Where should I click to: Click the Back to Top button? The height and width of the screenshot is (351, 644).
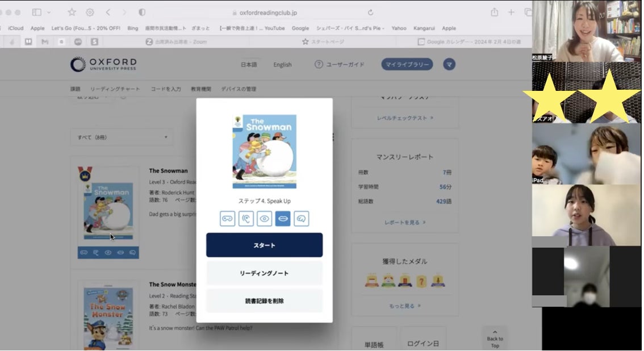pyautogui.click(x=495, y=339)
